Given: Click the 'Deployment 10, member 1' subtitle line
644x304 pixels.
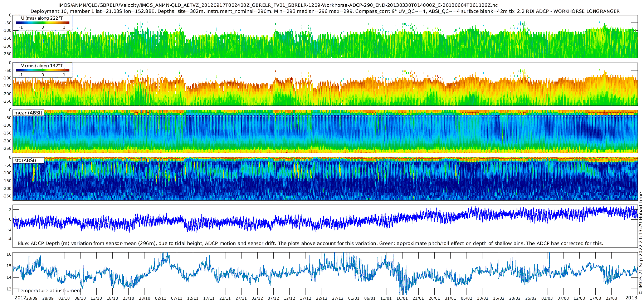Looking at the screenshot, I should 325,11.
